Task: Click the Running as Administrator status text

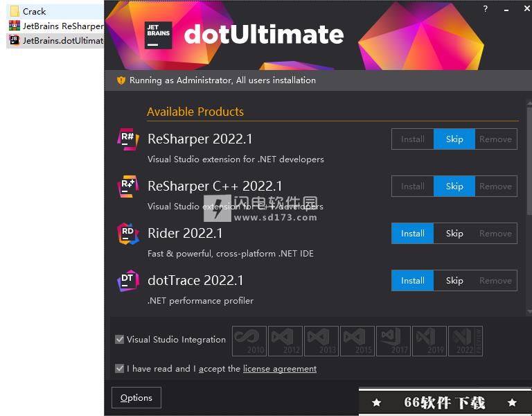Action: click(x=222, y=80)
